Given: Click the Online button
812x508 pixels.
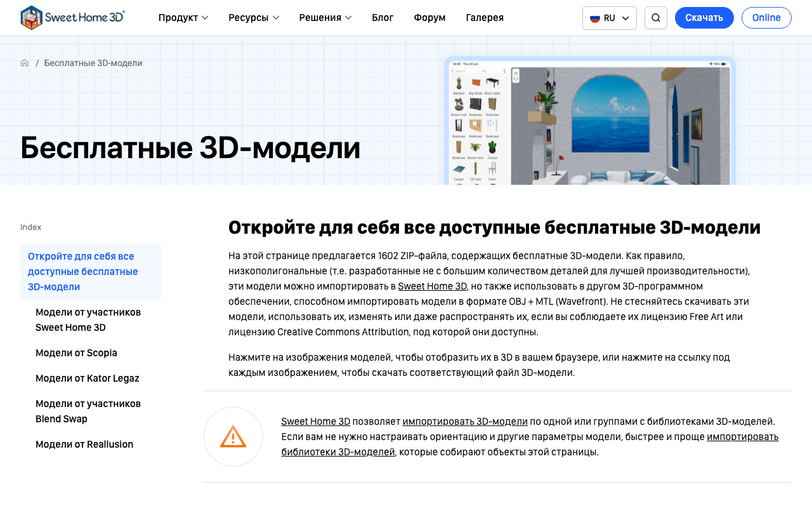Looking at the screenshot, I should [766, 18].
